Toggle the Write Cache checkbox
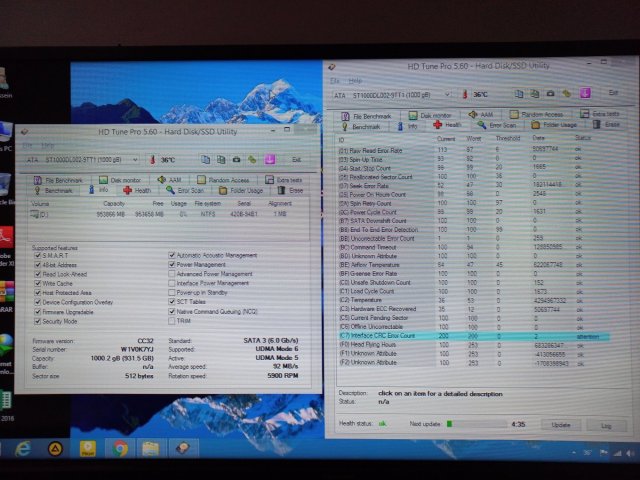This screenshot has width=640, height=480. [x=37, y=282]
